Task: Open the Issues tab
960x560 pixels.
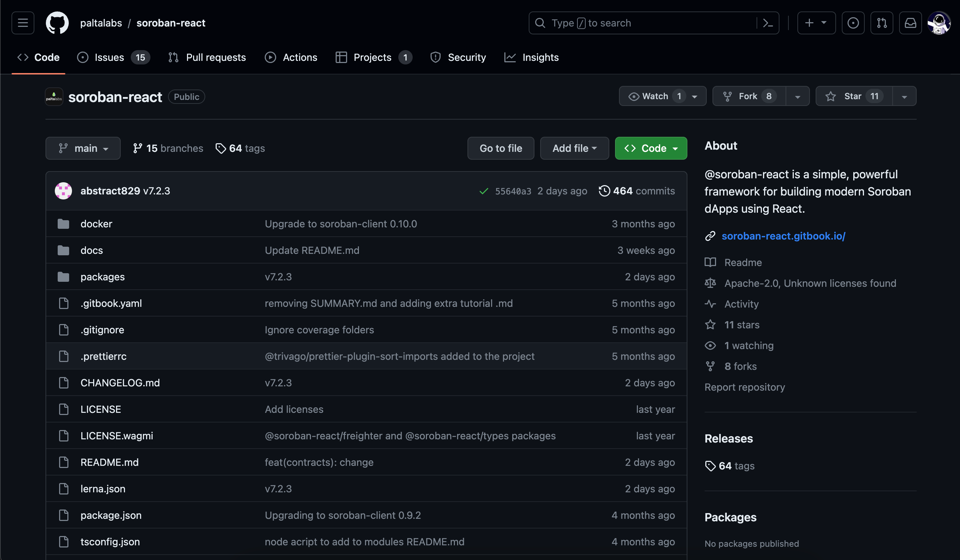Action: click(114, 58)
